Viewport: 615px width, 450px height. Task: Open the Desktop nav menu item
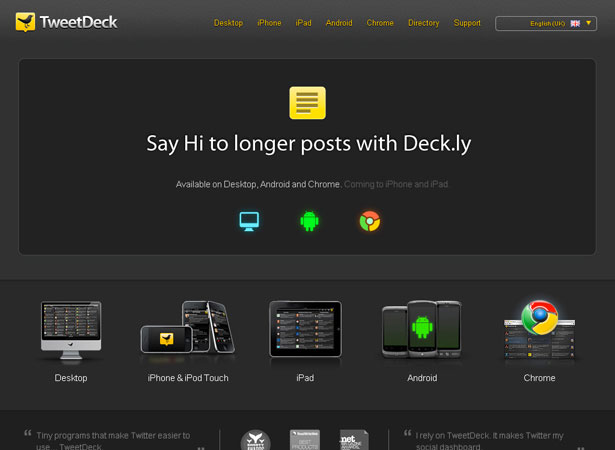pos(228,23)
